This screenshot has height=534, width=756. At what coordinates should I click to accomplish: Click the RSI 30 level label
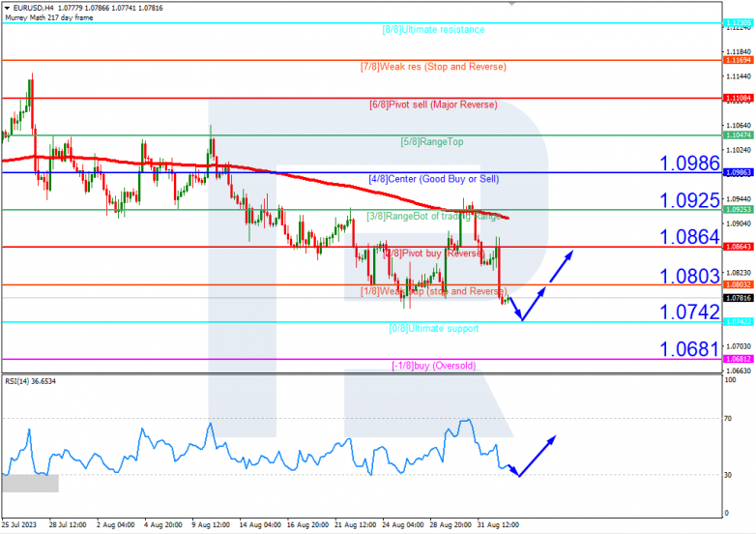pos(728,475)
